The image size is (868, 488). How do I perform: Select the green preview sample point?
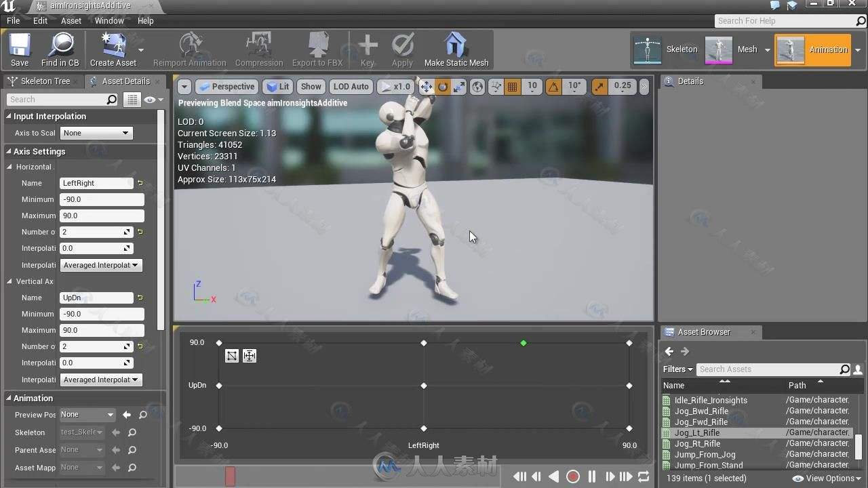click(x=524, y=343)
